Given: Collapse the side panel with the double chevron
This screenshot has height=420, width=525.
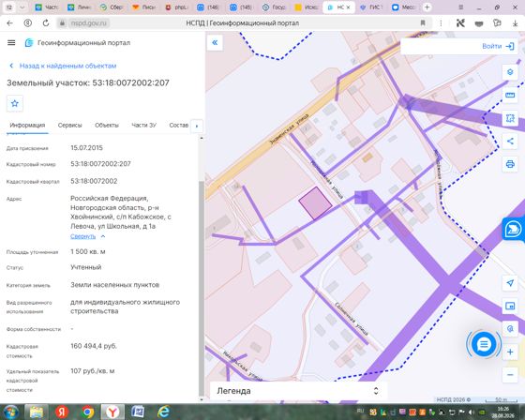Looking at the screenshot, I should [215, 42].
